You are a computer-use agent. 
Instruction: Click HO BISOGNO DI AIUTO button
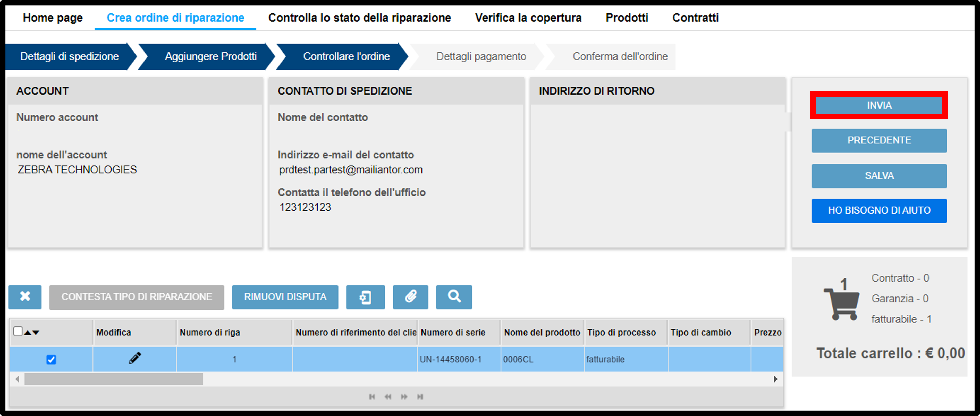click(x=879, y=210)
